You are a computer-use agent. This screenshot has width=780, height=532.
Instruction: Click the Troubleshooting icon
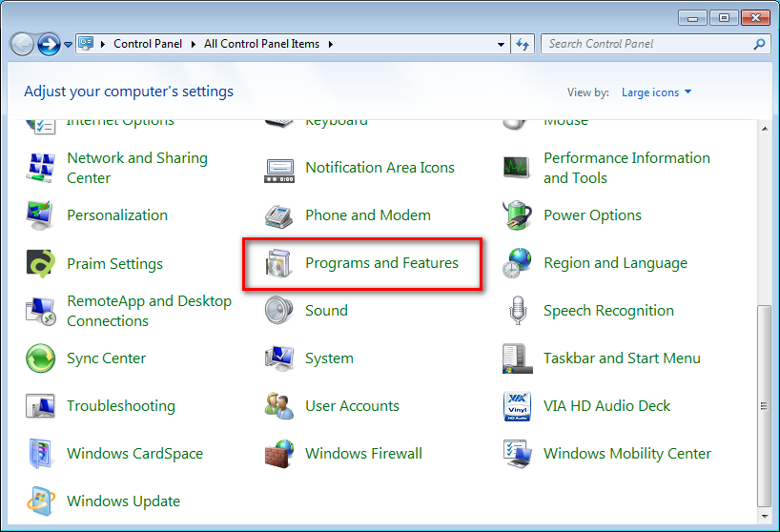[x=40, y=406]
